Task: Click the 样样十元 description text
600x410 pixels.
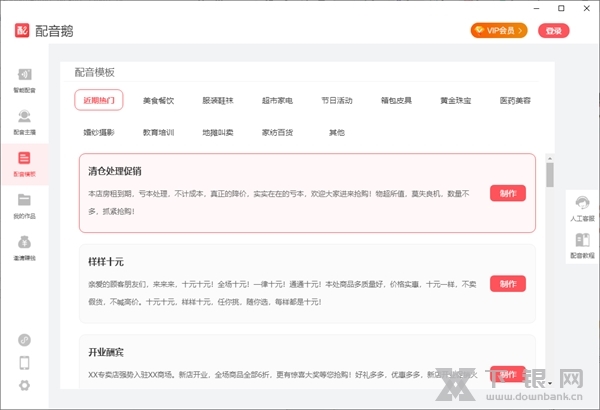Action: (282, 293)
